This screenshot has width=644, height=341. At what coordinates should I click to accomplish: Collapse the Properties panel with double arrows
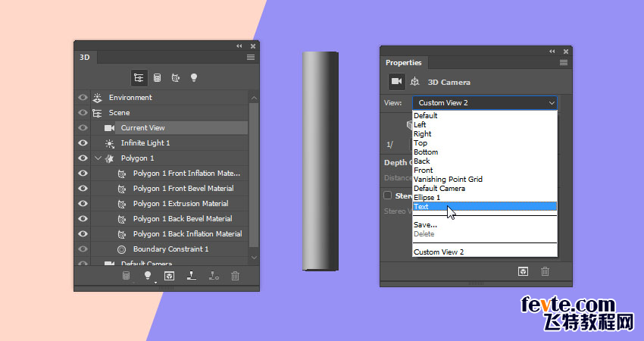(x=552, y=52)
